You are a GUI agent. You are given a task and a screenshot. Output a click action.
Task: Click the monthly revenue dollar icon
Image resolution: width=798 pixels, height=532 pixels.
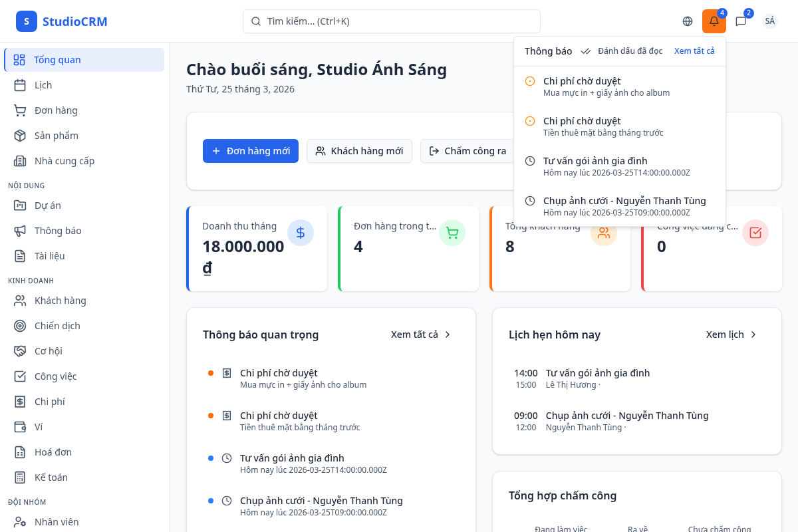tap(301, 233)
